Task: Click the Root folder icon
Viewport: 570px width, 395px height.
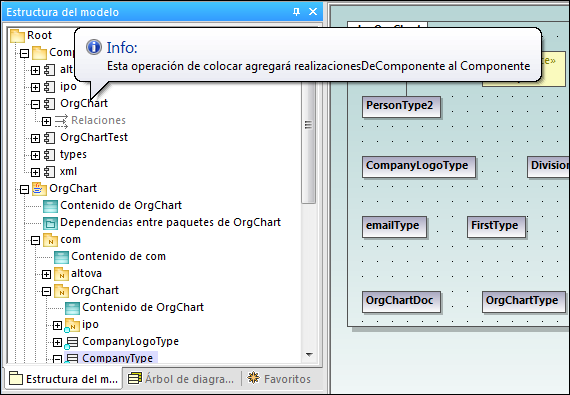Action: (17, 36)
